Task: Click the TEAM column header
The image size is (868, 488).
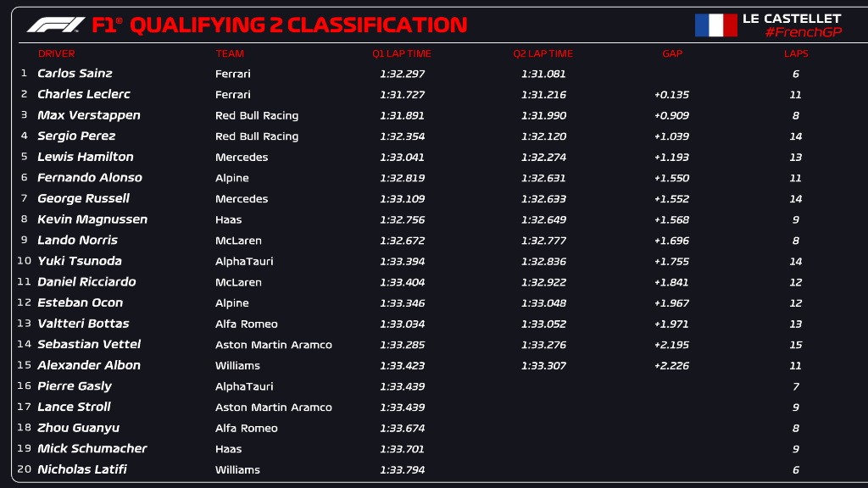Action: pos(230,53)
